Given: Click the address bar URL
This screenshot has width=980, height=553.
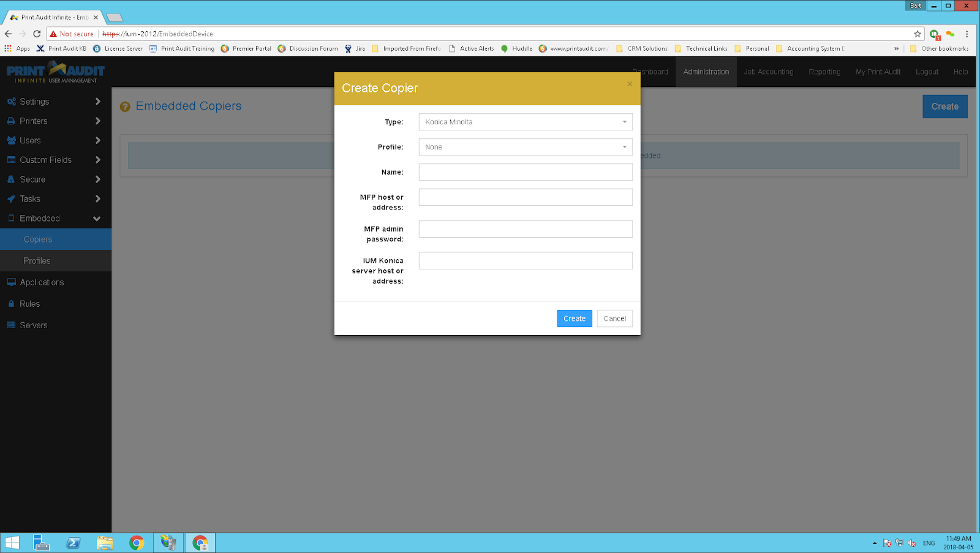Looking at the screenshot, I should tap(157, 34).
